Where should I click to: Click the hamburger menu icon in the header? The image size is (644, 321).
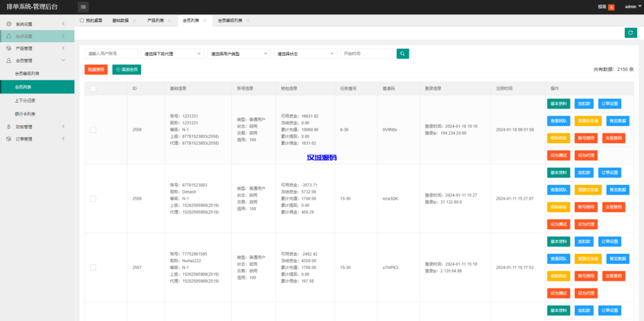coord(84,7)
